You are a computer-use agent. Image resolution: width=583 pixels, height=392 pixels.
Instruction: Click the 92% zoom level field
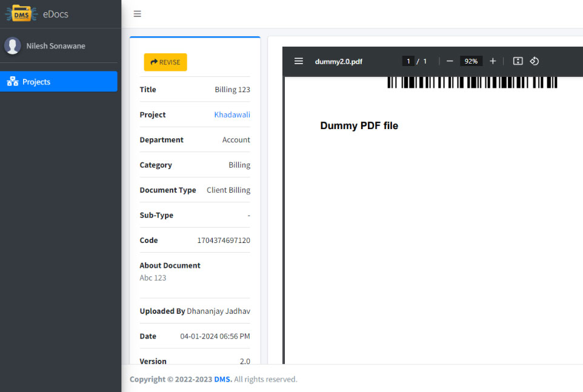pos(471,61)
